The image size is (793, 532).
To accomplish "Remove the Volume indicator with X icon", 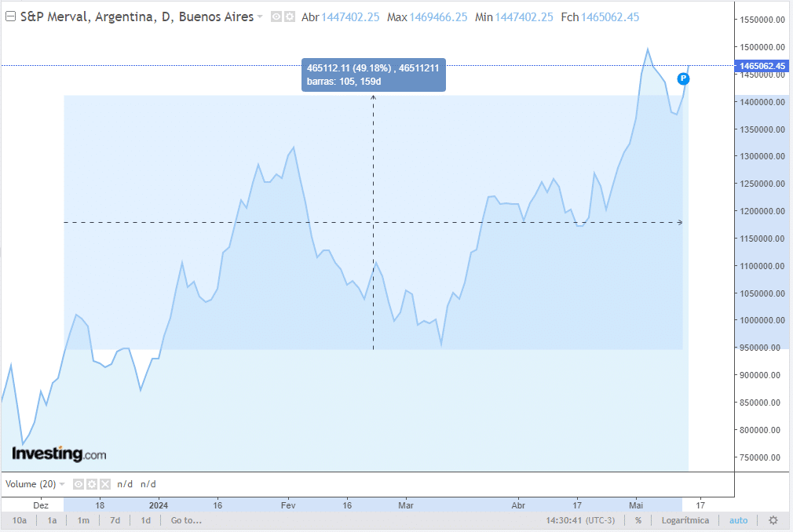I will 104,484.
